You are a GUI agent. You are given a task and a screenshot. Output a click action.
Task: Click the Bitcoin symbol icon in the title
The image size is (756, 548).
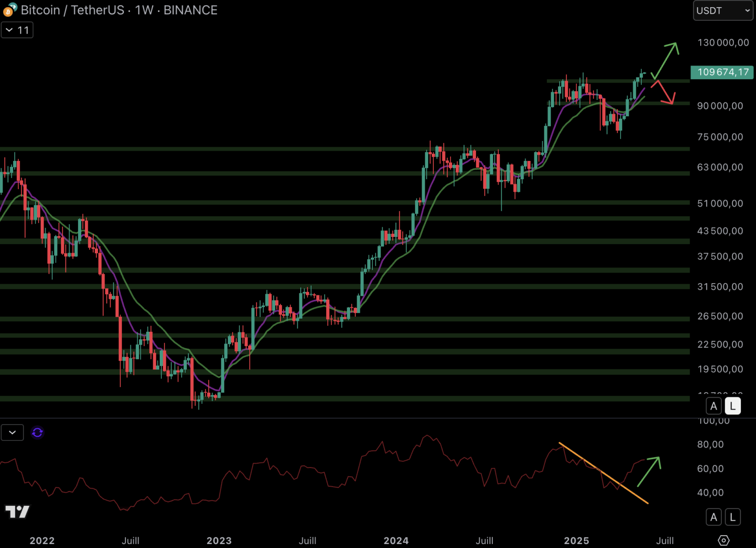[x=10, y=10]
